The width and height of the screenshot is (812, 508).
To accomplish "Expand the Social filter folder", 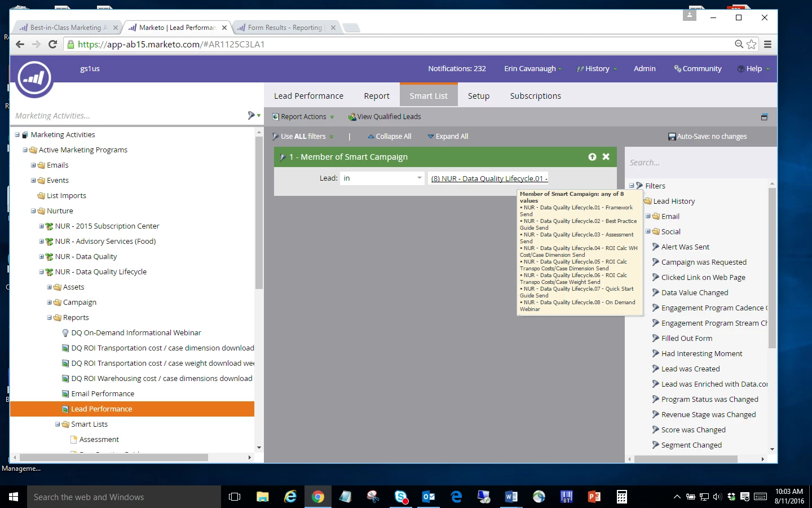I will click(x=648, y=231).
